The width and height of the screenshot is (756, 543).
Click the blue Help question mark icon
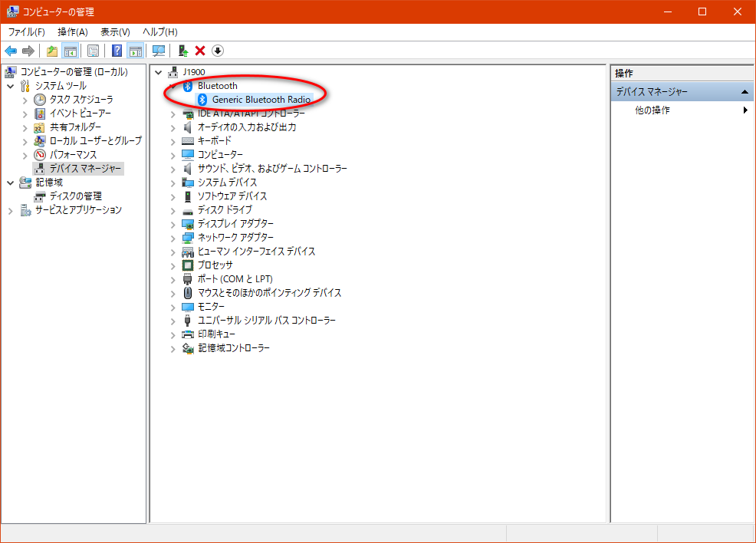(x=117, y=51)
